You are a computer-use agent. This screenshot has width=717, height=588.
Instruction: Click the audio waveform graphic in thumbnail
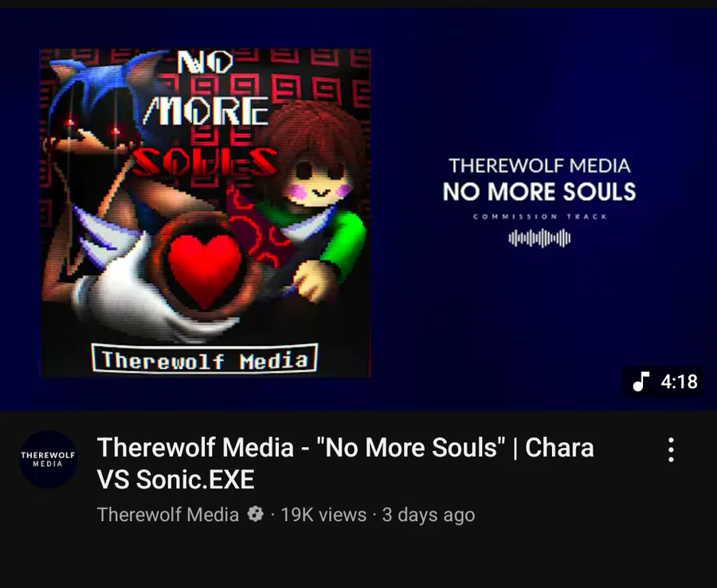click(539, 238)
